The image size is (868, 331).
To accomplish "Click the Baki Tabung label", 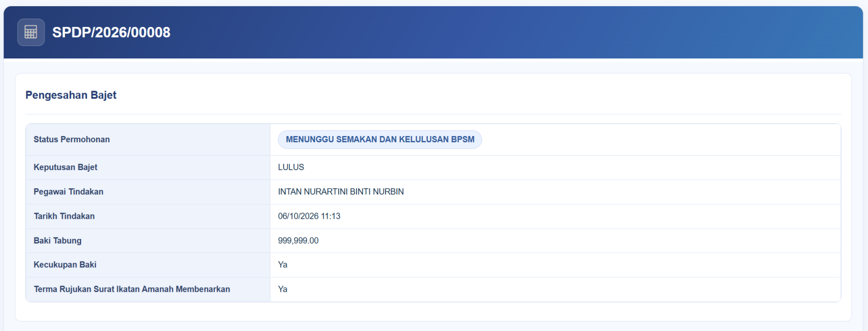I will point(57,240).
